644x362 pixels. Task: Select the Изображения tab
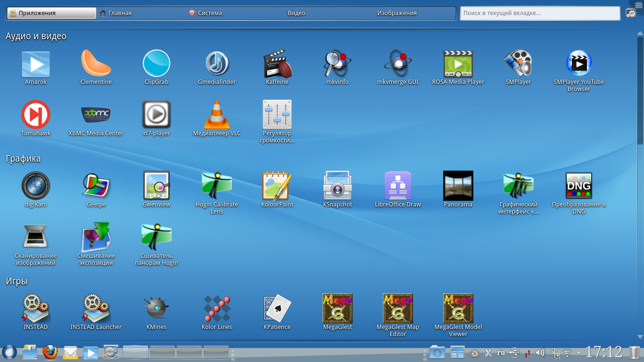coord(397,13)
